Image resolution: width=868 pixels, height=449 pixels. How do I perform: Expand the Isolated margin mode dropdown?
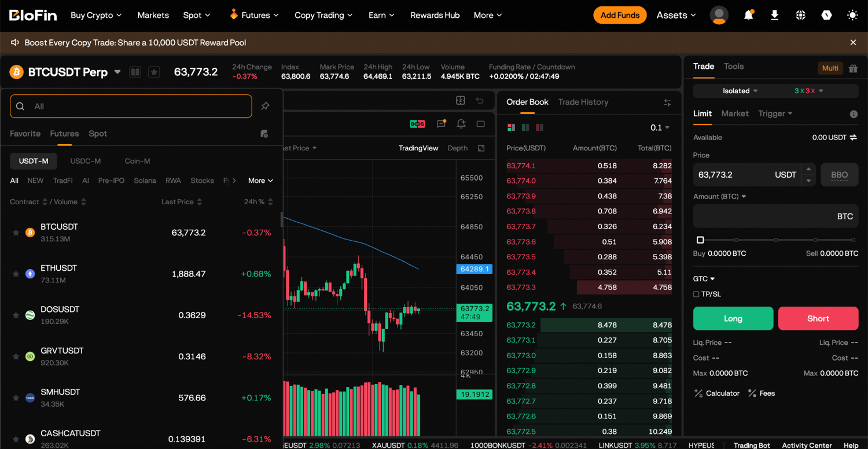(x=740, y=91)
